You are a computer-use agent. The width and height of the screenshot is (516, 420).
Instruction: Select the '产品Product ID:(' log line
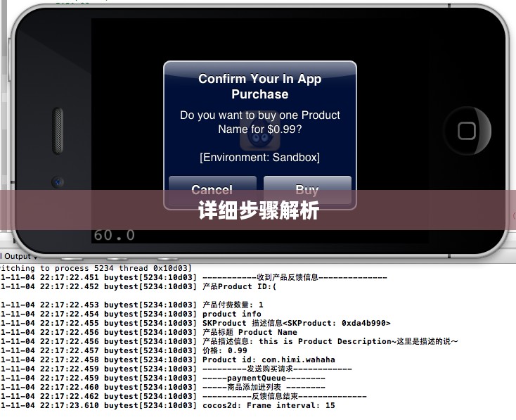(x=138, y=286)
